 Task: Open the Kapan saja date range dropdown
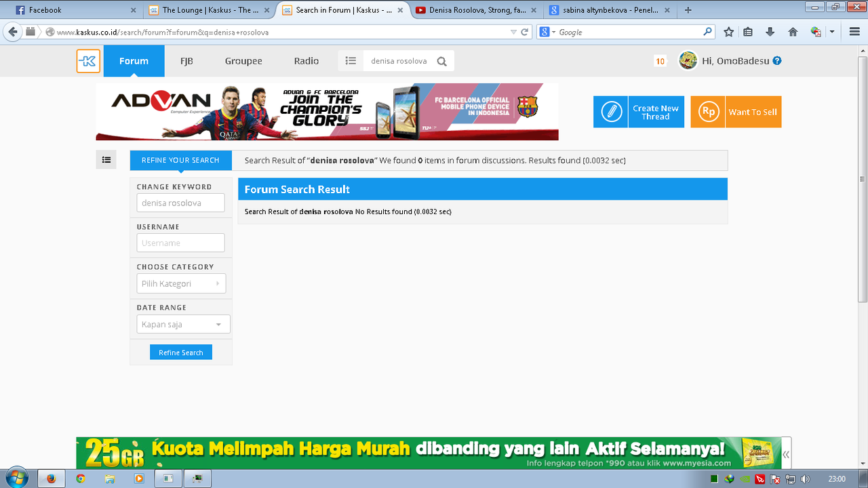click(183, 324)
